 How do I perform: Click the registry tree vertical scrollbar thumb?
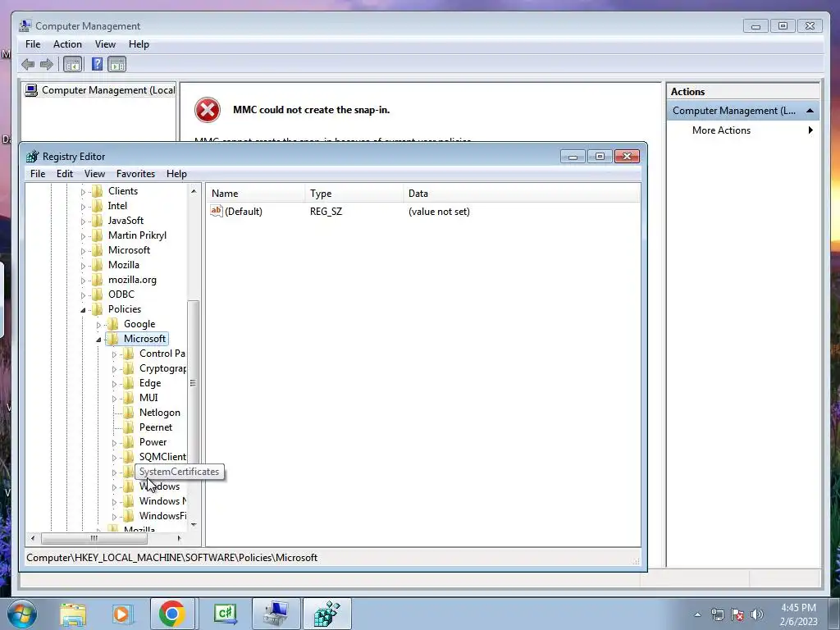point(193,382)
